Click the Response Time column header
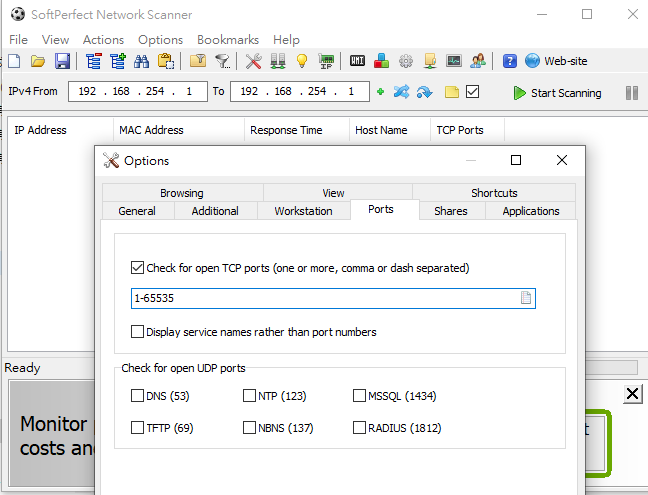Viewport: 648px width, 495px height. coord(297,130)
